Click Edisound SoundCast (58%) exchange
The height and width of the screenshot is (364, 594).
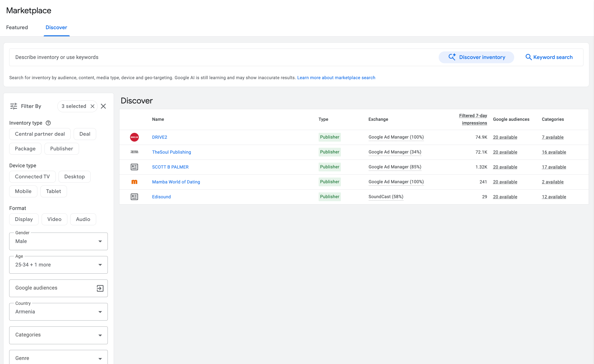tap(386, 197)
